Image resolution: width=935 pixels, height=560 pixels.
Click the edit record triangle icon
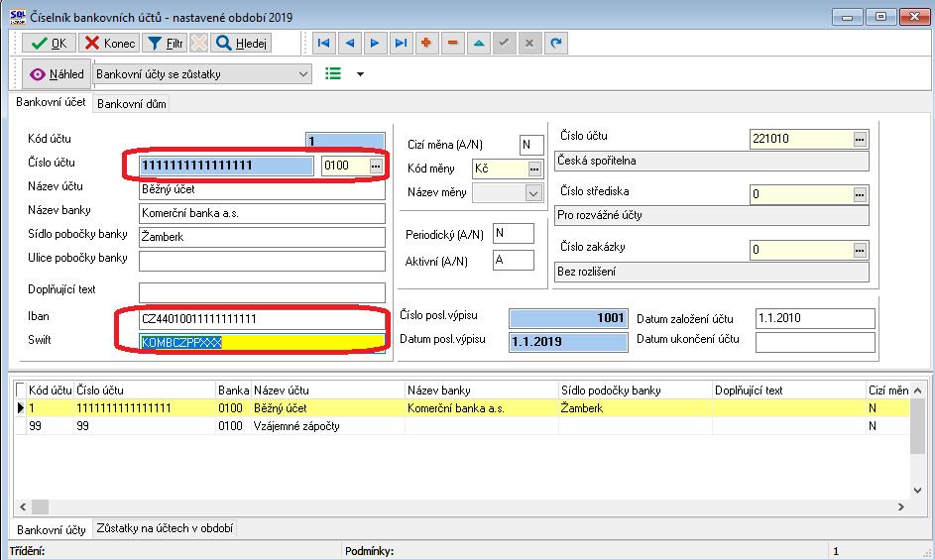[x=479, y=43]
